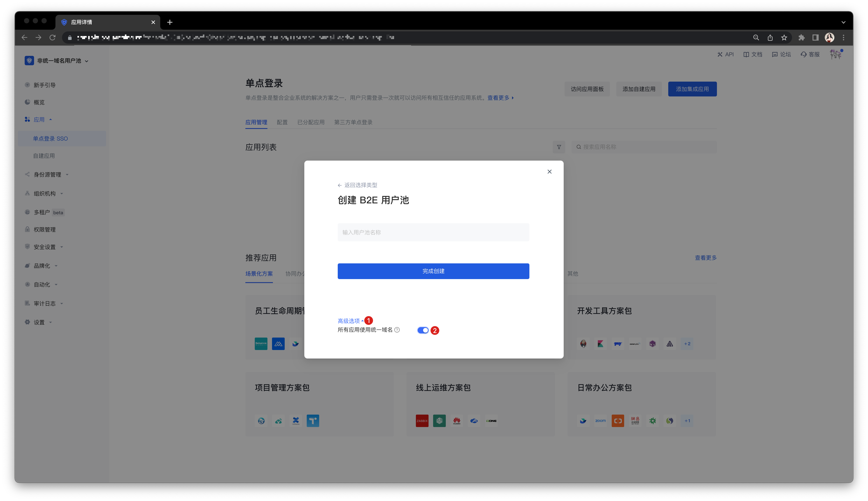Click the help icon beside unified domain label

click(x=397, y=330)
